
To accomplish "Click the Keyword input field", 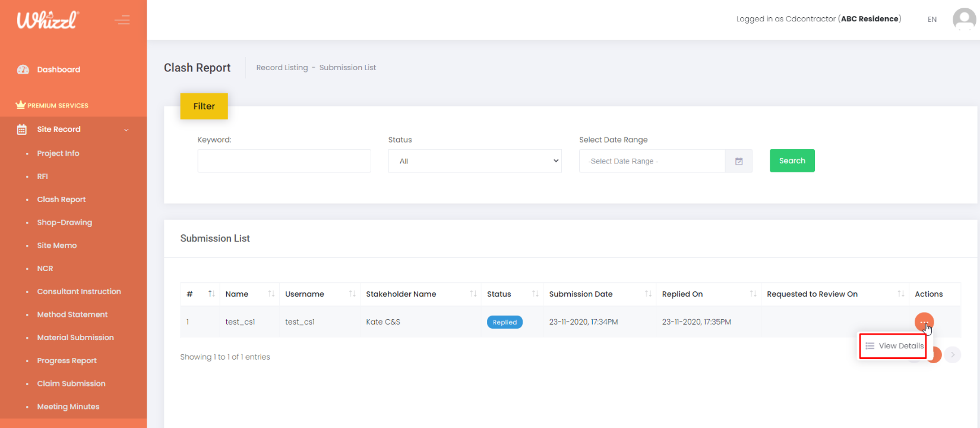I will click(284, 161).
